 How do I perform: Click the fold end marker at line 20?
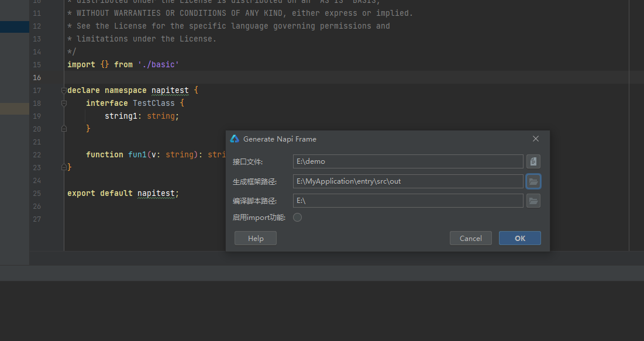click(x=64, y=129)
